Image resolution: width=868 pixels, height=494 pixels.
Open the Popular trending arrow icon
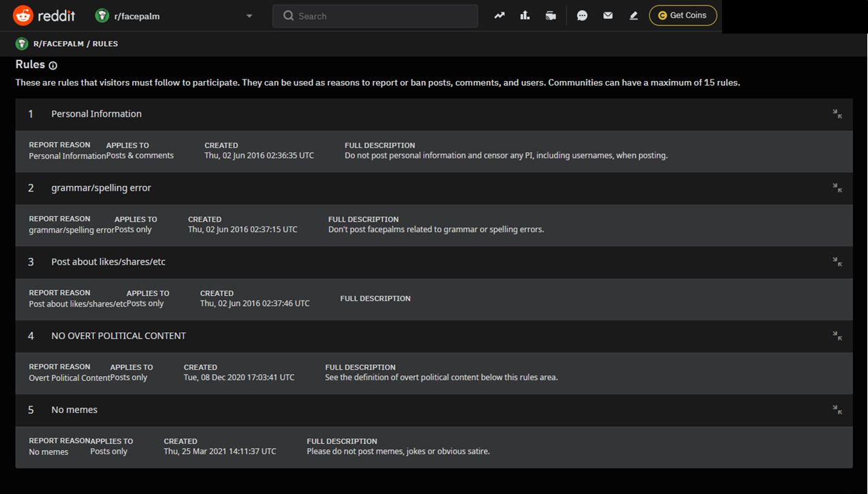tap(499, 16)
